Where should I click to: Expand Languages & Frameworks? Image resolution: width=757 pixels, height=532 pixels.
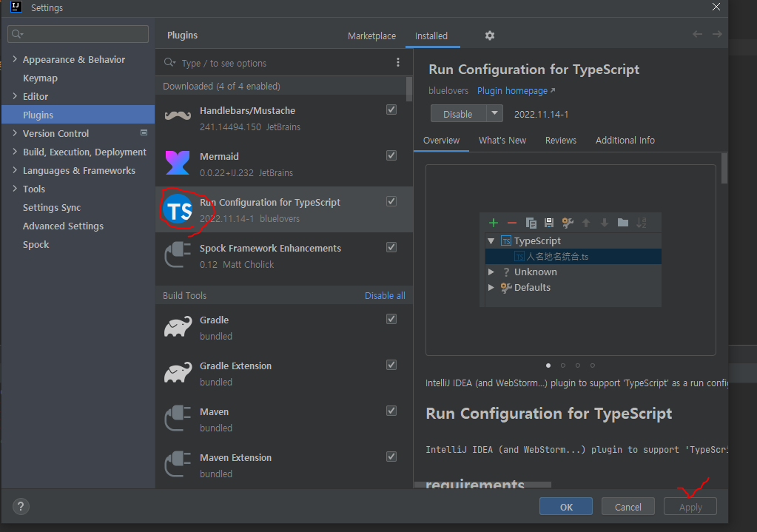point(15,170)
